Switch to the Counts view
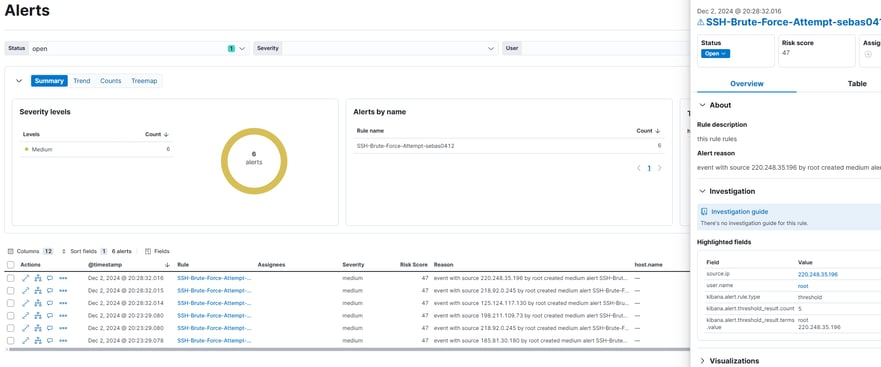 coord(111,81)
